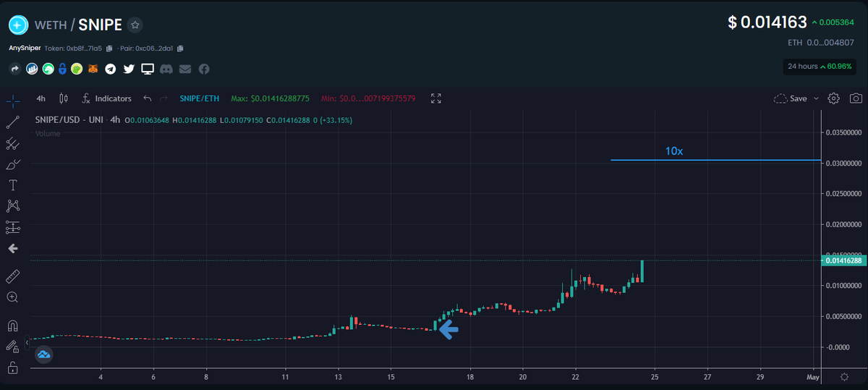The height and width of the screenshot is (390, 868).
Task: Add SNIPE pair to favorites star
Action: [135, 25]
